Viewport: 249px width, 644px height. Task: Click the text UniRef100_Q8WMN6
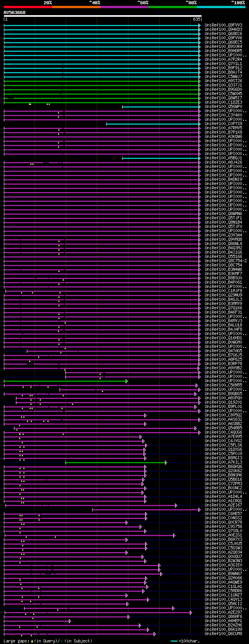pyautogui.click(x=223, y=213)
